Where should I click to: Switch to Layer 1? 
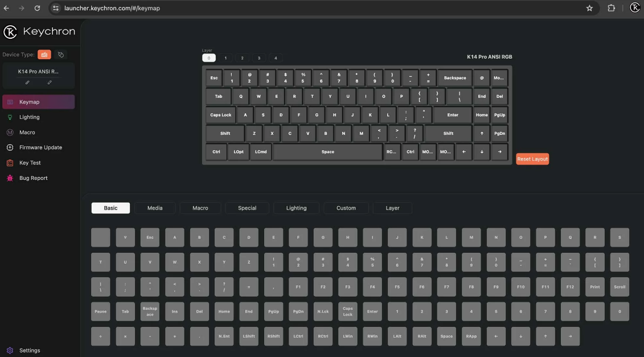(225, 58)
